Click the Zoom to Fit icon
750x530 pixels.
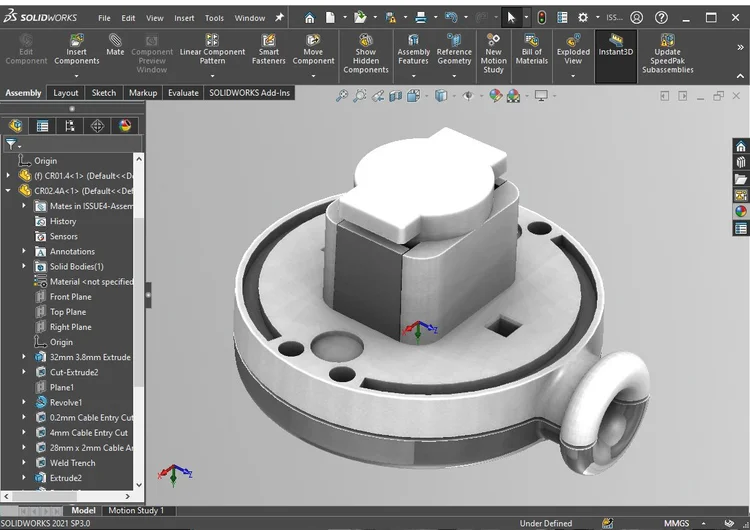342,96
